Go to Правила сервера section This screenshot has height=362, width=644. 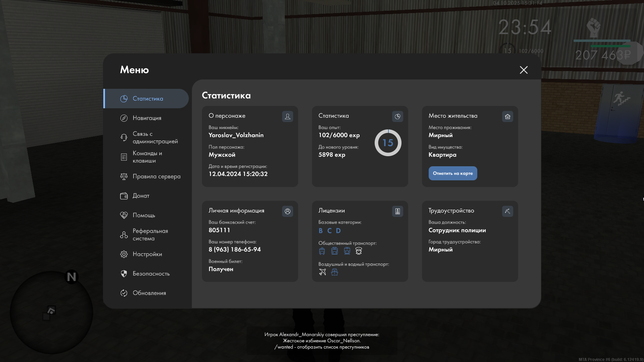pos(156,176)
